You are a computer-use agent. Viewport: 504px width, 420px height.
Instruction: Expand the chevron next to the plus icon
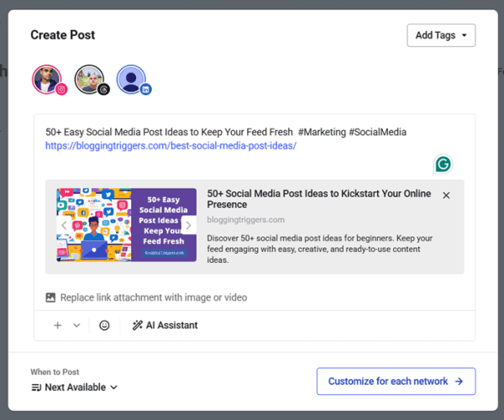pos(76,325)
